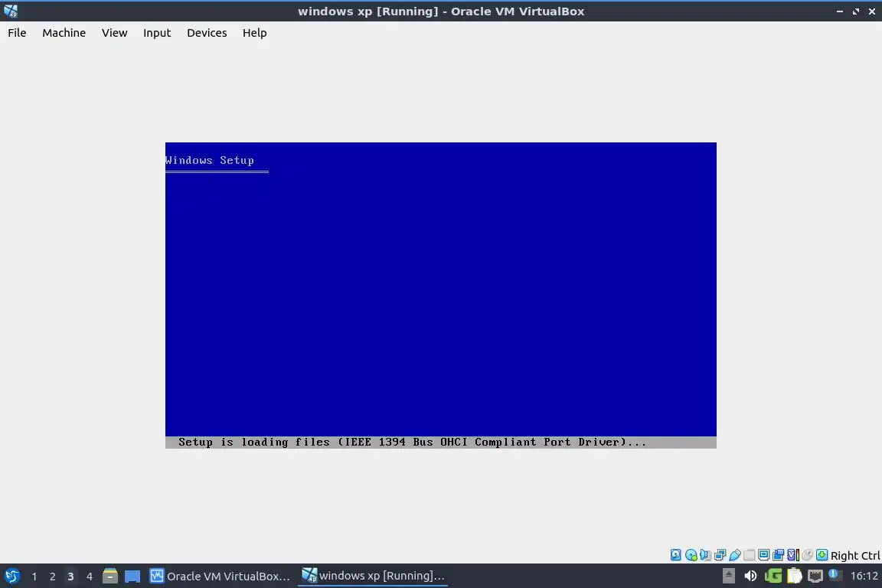Click the wired network tray icon

[x=815, y=576]
